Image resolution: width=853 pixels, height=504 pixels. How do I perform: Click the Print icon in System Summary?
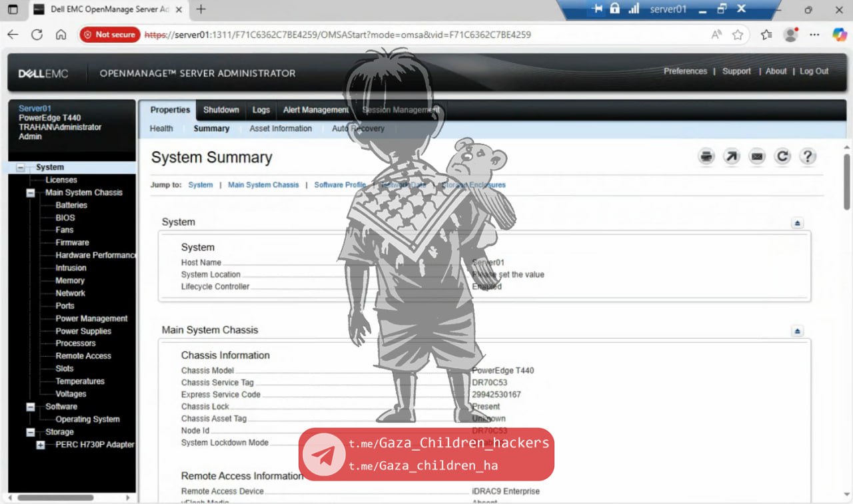(x=706, y=156)
